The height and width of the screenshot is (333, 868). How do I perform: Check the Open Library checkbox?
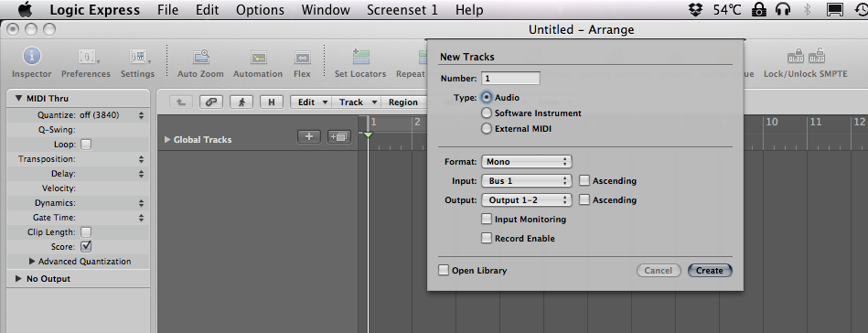click(x=444, y=271)
